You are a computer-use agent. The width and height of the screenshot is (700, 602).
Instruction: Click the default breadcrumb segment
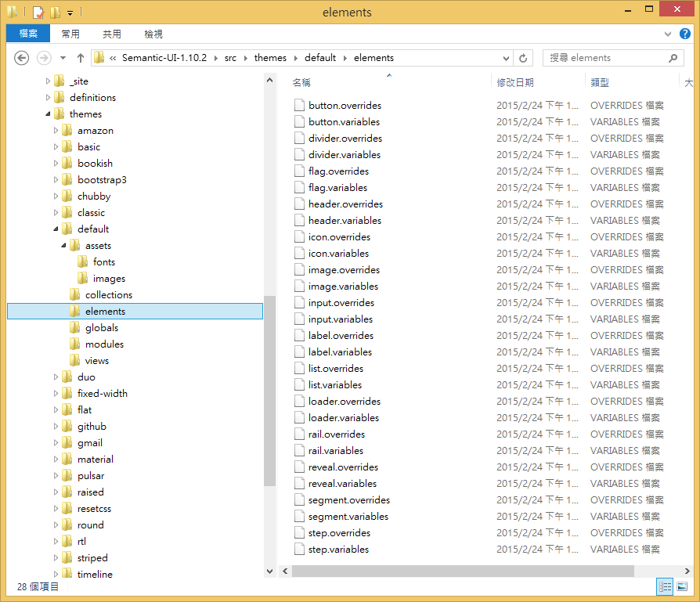(320, 58)
